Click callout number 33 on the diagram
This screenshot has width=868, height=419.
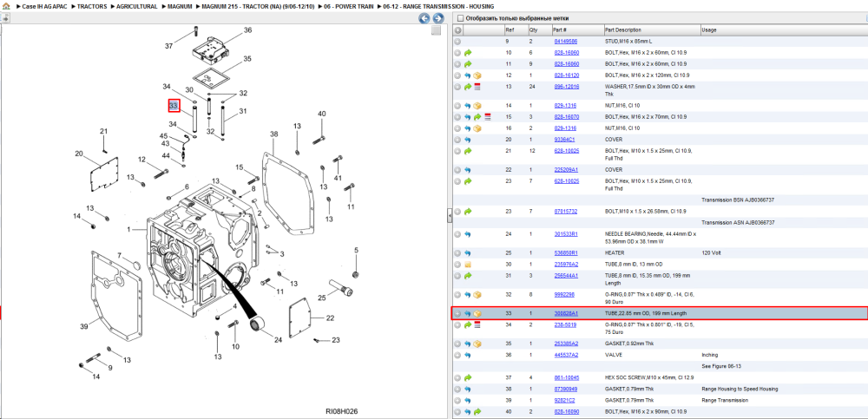(x=174, y=105)
